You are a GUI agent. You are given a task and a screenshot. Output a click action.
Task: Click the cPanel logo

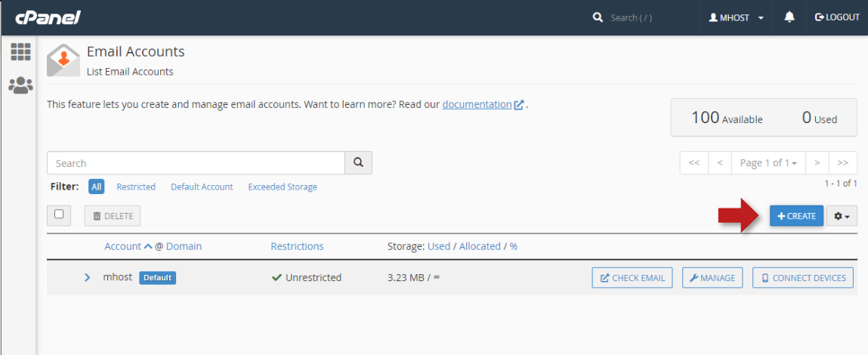[x=48, y=17]
